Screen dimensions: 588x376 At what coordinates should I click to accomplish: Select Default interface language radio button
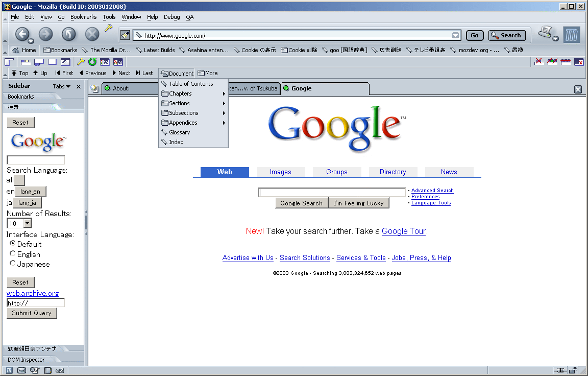click(x=12, y=243)
